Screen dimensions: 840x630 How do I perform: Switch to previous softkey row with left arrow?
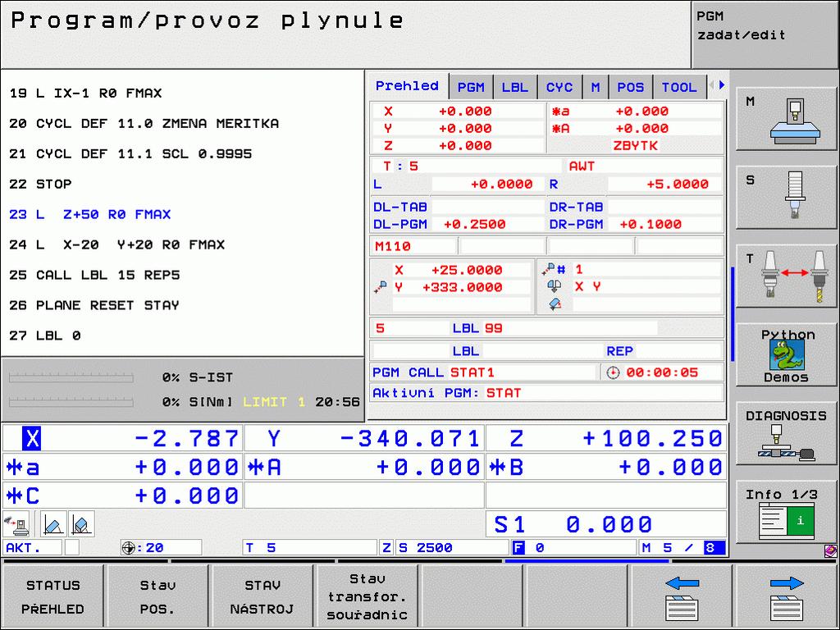tap(682, 597)
